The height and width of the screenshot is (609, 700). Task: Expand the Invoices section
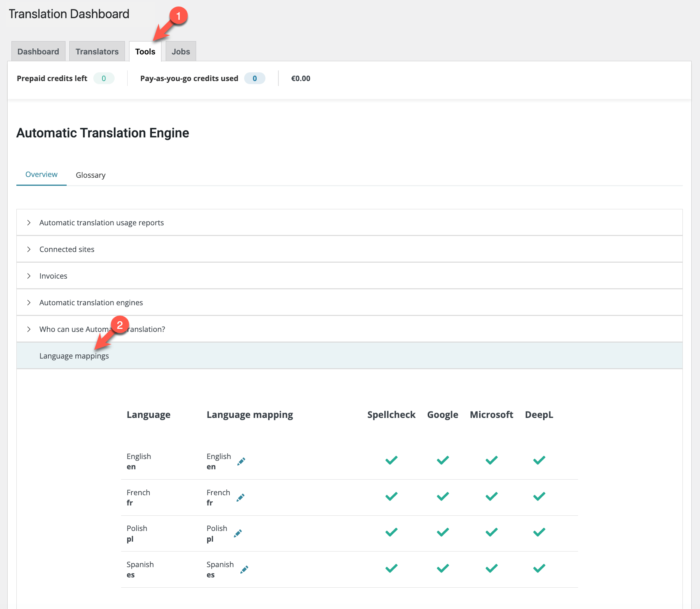pos(53,276)
